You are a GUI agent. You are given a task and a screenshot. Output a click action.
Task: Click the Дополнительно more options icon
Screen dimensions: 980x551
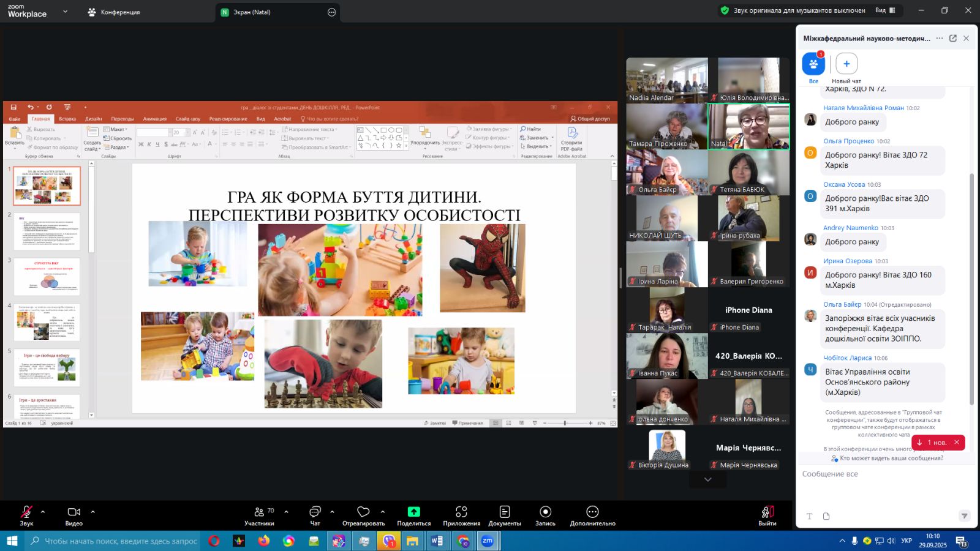[592, 514]
